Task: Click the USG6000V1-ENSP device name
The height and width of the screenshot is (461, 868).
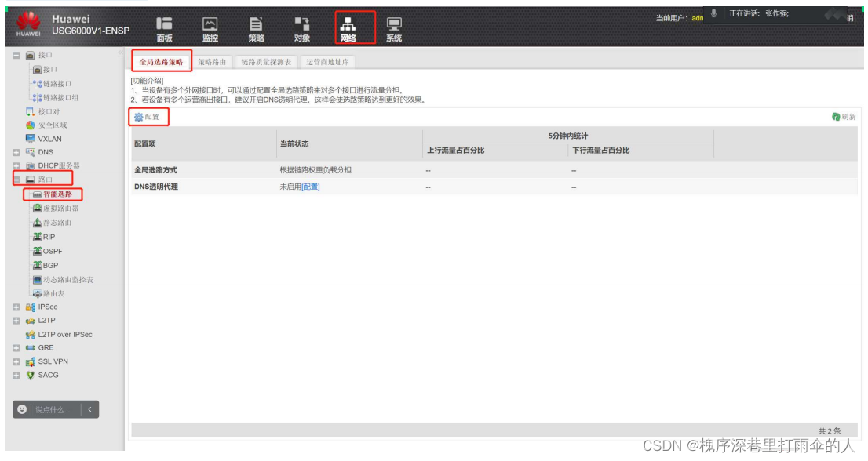Action: (91, 31)
